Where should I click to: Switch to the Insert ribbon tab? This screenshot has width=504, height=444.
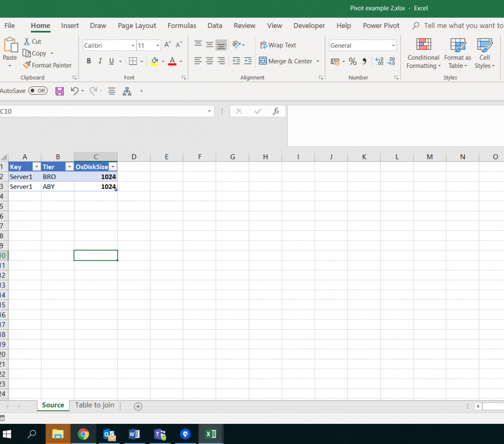point(70,26)
